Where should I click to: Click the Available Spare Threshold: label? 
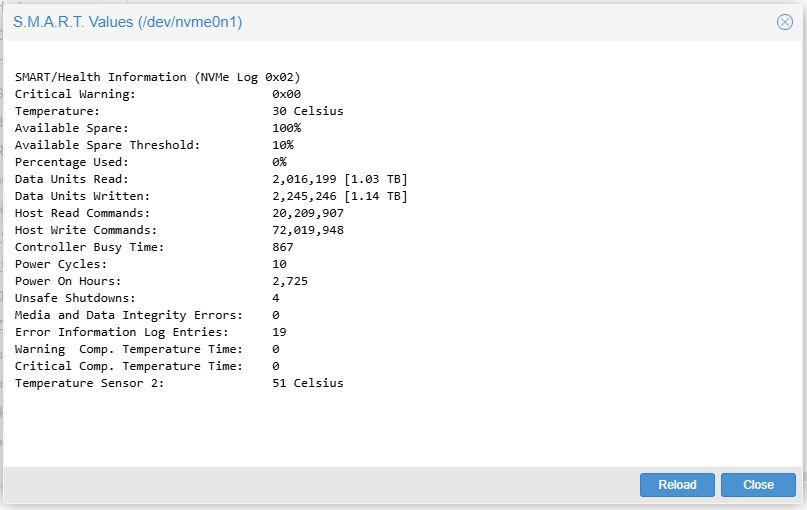[x=107, y=145]
